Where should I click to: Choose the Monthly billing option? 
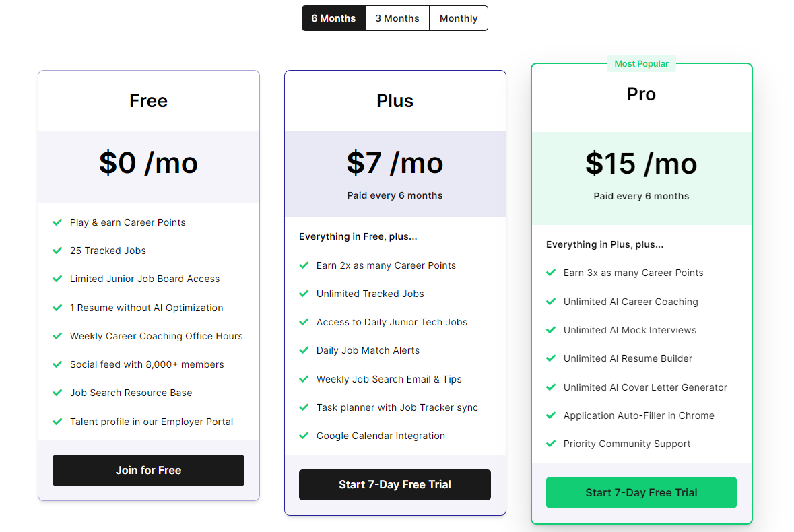459,18
